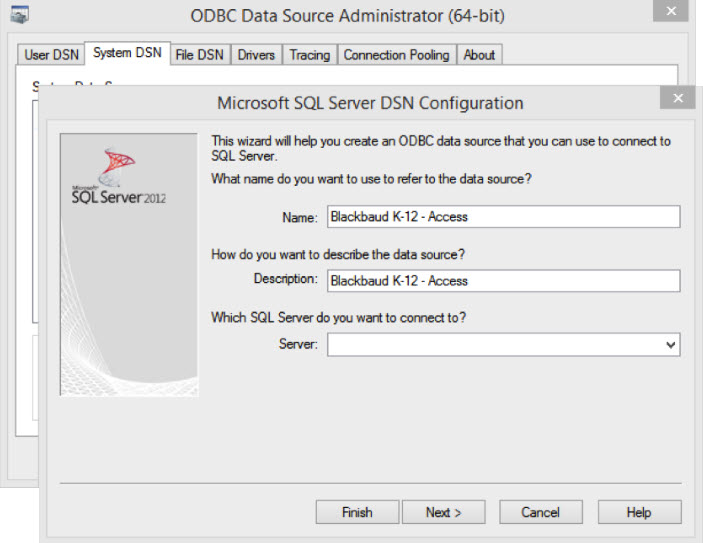
Task: Click Next to continue the wizard
Action: point(443,512)
